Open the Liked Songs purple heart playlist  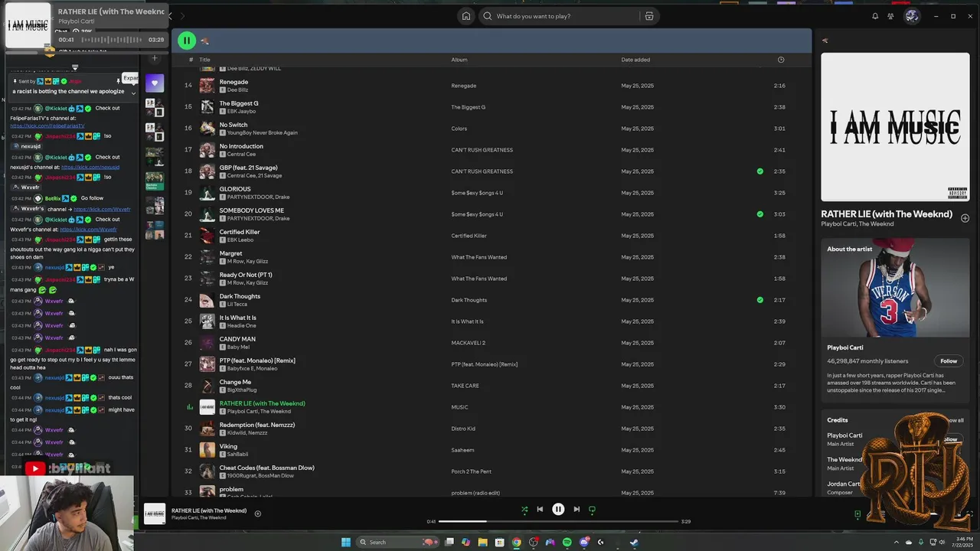click(155, 83)
